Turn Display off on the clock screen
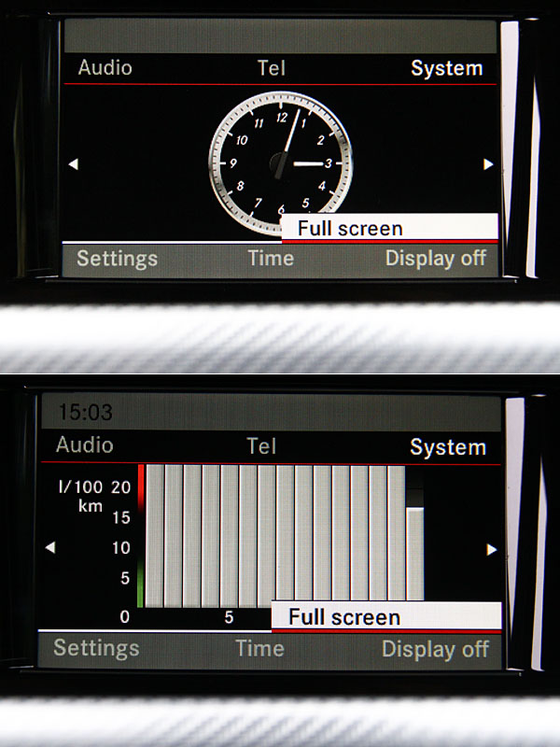This screenshot has height=747, width=560. [x=436, y=259]
